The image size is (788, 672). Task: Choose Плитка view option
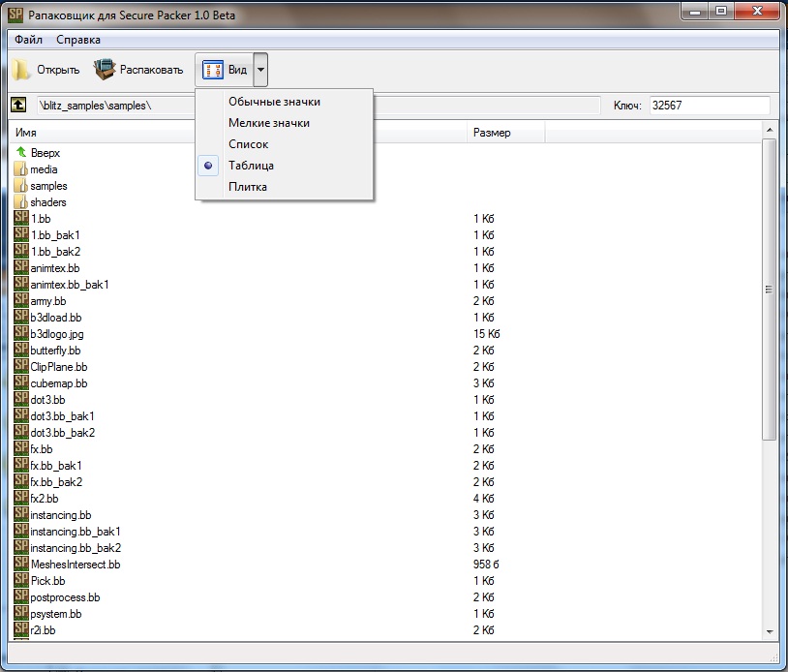[x=284, y=187]
